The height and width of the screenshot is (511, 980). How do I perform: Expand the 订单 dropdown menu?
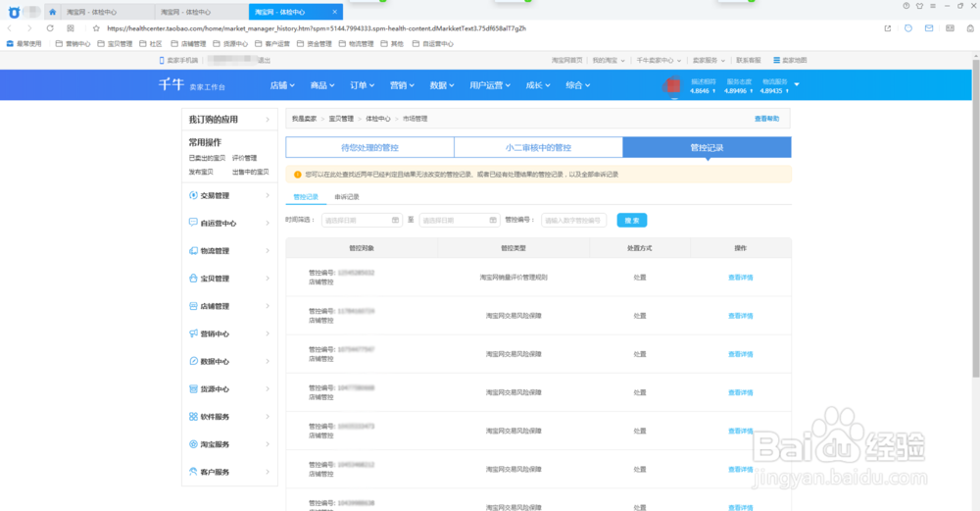[x=363, y=85]
